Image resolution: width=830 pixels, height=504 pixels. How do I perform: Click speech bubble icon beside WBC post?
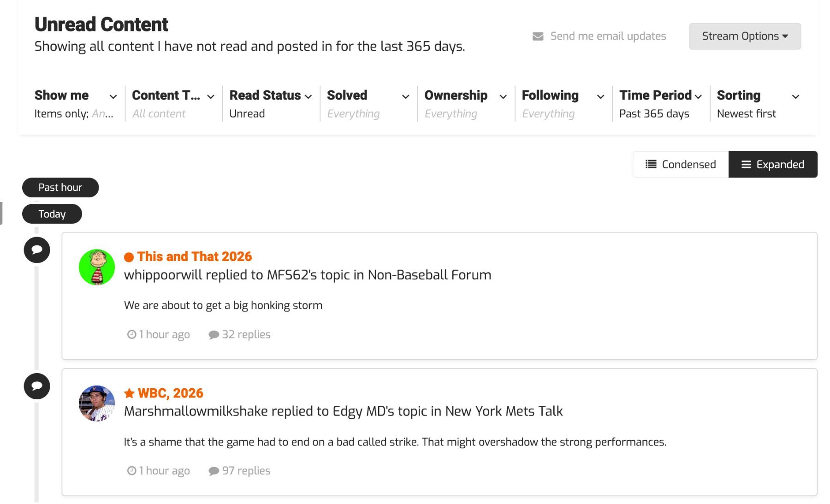[37, 386]
